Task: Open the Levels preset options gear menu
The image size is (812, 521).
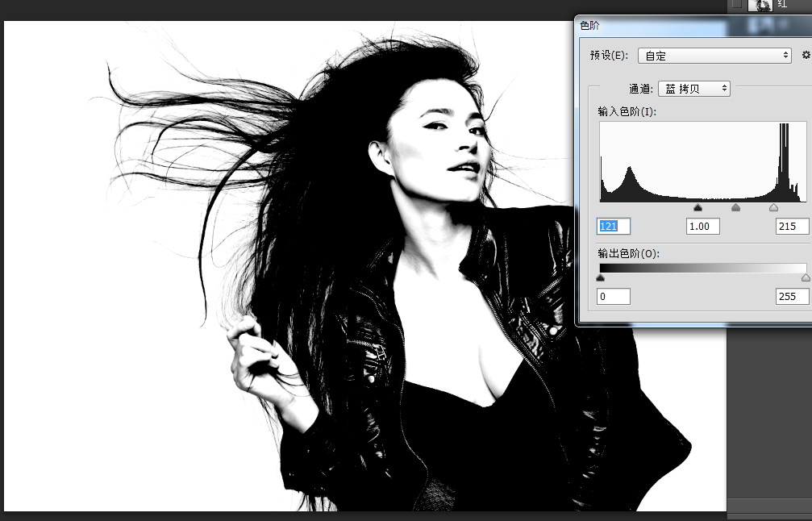Action: 806,55
